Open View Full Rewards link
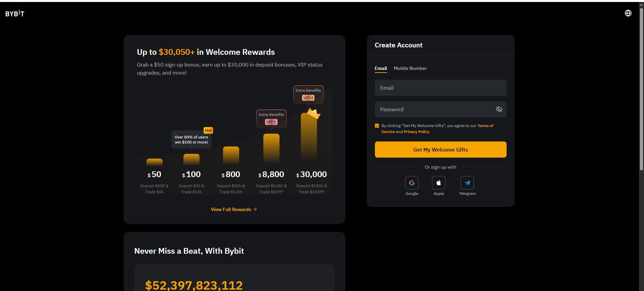This screenshot has width=644, height=291. (234, 209)
